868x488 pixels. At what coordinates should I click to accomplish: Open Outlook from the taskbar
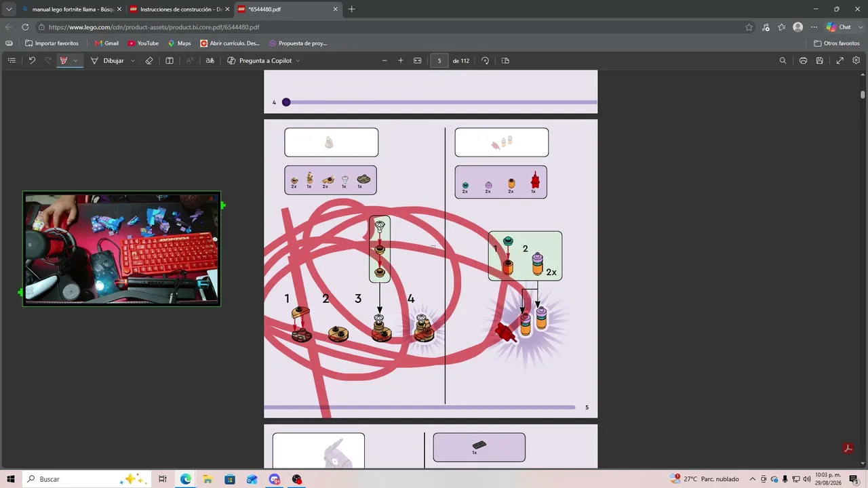(x=252, y=479)
